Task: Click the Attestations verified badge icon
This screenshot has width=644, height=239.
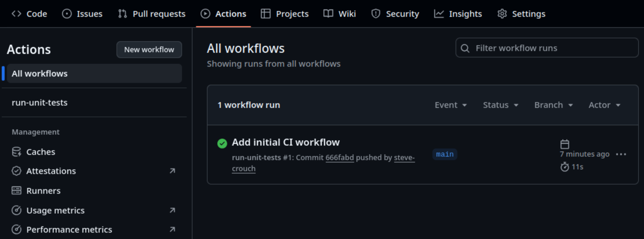Action: pyautogui.click(x=17, y=171)
